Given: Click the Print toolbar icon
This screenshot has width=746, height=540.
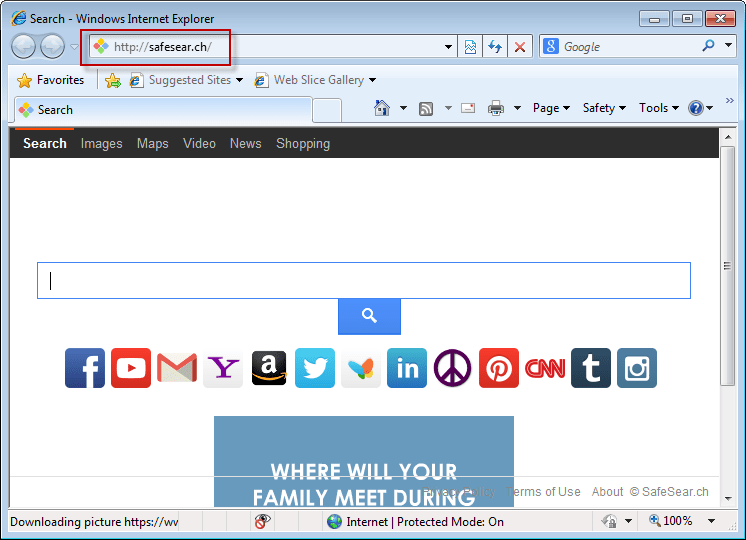Looking at the screenshot, I should pos(496,108).
